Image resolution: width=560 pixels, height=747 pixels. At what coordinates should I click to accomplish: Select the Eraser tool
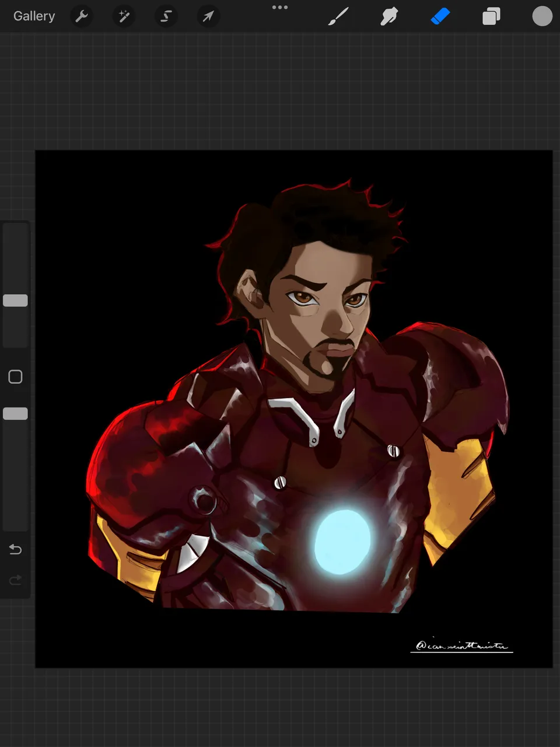pyautogui.click(x=440, y=16)
